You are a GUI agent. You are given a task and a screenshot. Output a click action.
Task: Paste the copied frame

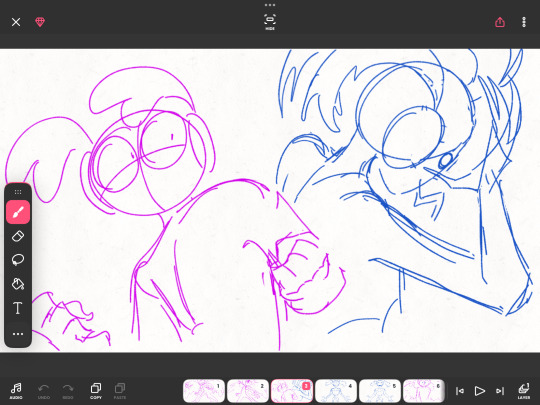tap(120, 391)
